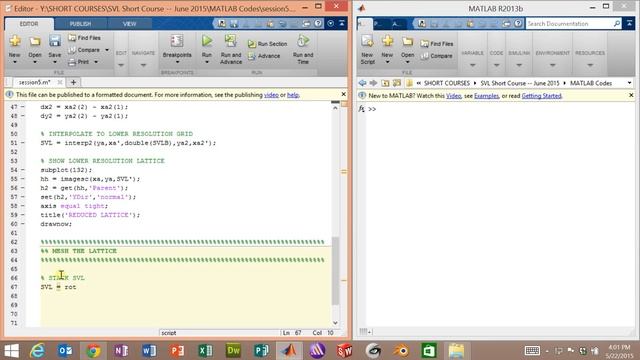Click the Run Section button
Image resolution: width=640 pixels, height=360 pixels.
(x=267, y=44)
